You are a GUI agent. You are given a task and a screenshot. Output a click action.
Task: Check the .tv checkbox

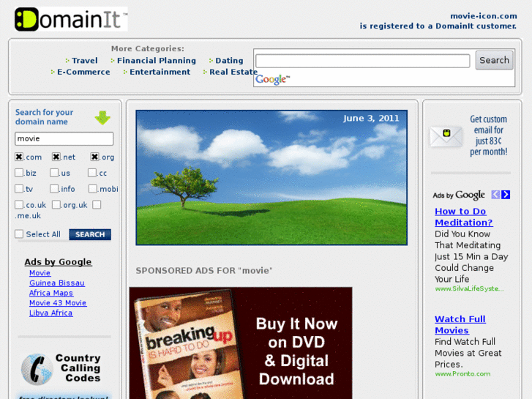pyautogui.click(x=19, y=188)
